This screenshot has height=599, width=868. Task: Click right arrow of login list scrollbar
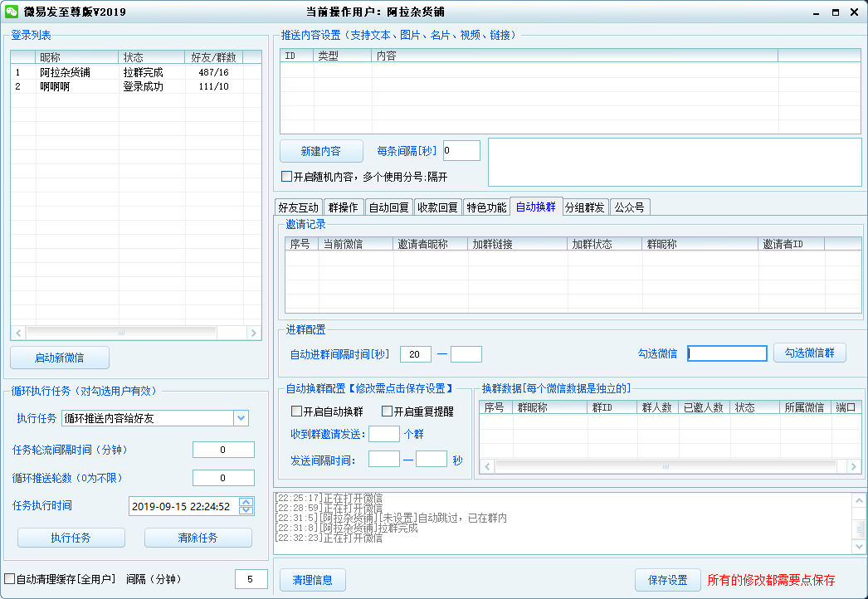point(254,333)
